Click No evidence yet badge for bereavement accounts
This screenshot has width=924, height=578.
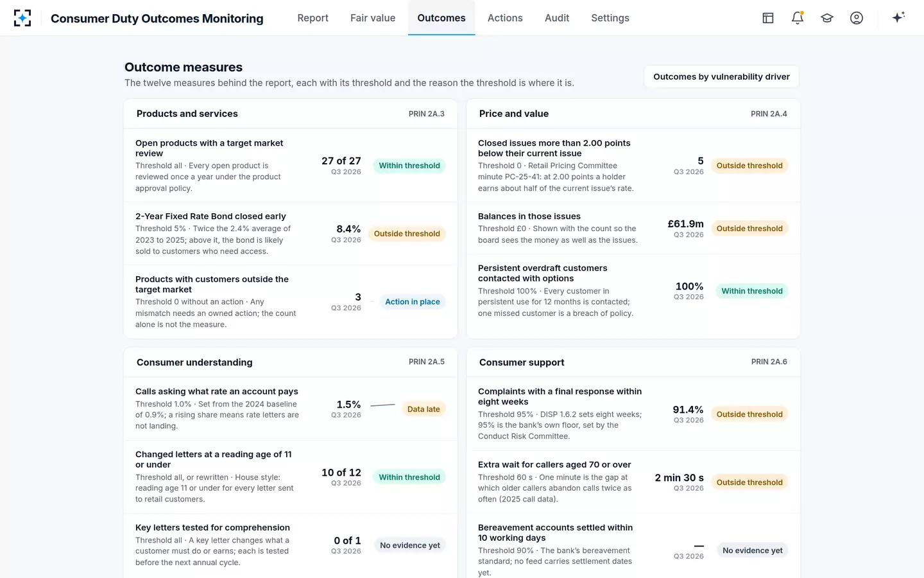753,550
